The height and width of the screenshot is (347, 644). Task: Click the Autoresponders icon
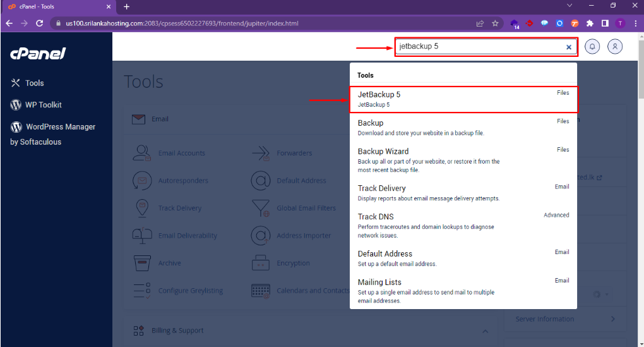(142, 181)
